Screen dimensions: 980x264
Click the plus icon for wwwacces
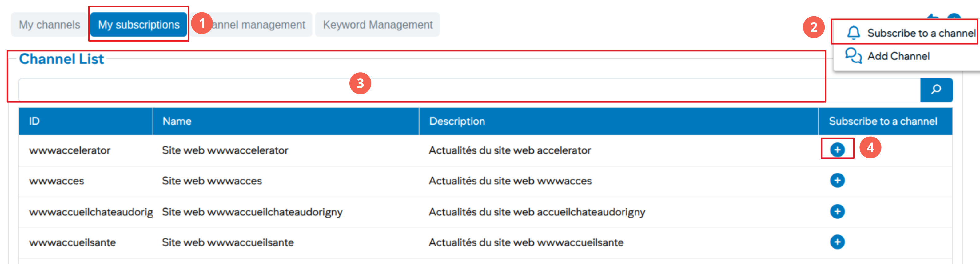coord(837,180)
